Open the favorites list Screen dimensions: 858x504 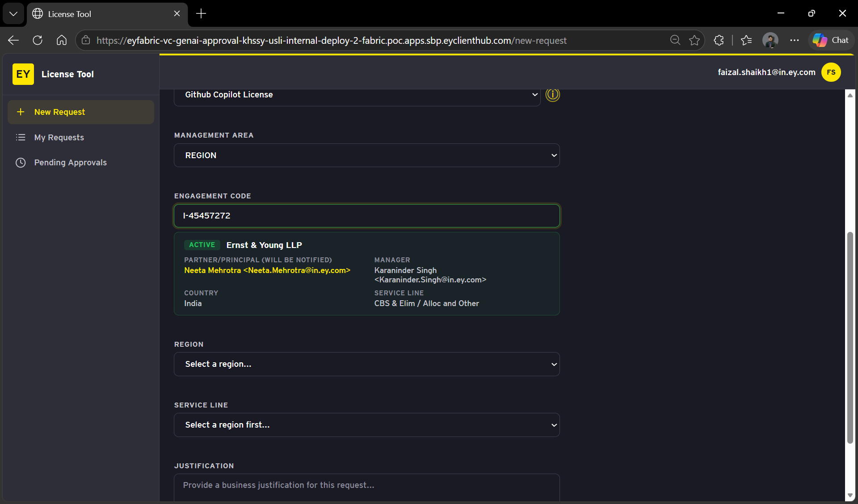(x=746, y=40)
